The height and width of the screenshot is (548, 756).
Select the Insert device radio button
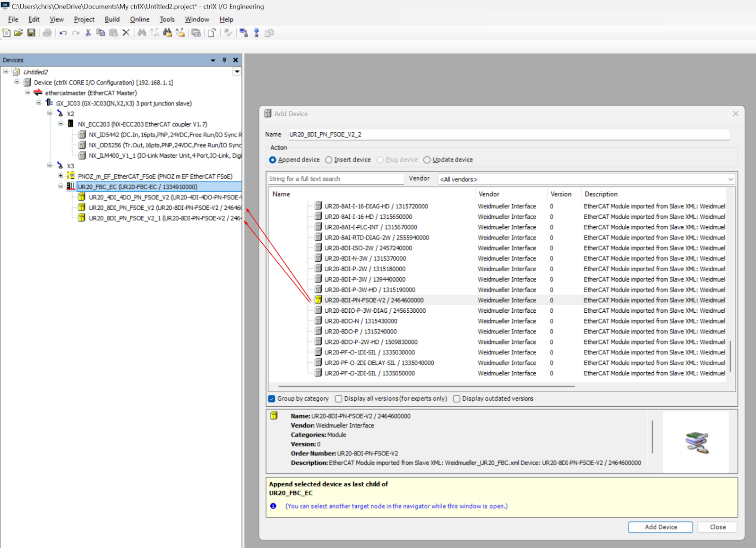[x=329, y=160]
